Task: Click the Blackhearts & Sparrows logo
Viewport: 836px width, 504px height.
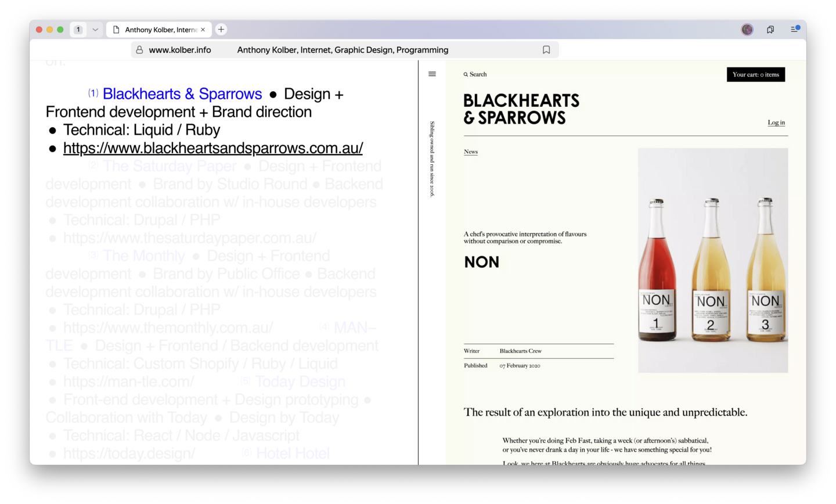Action: pyautogui.click(x=521, y=109)
